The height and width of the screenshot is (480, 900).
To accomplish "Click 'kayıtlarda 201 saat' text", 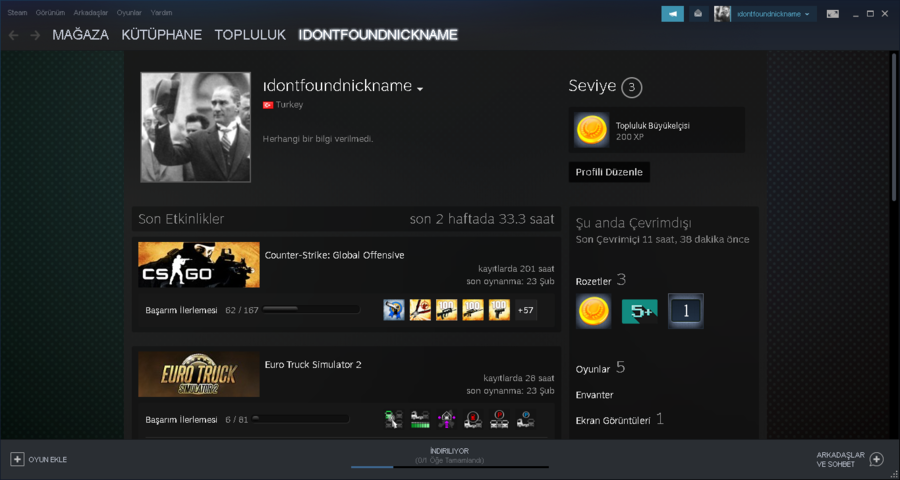I will coord(516,269).
